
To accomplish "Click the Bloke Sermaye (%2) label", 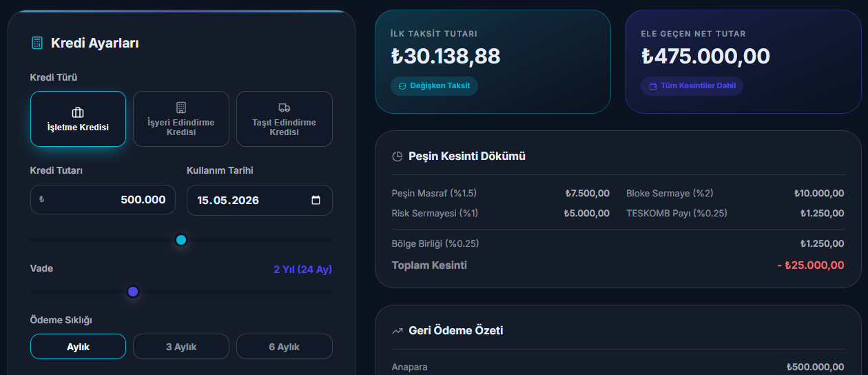I will tap(670, 193).
